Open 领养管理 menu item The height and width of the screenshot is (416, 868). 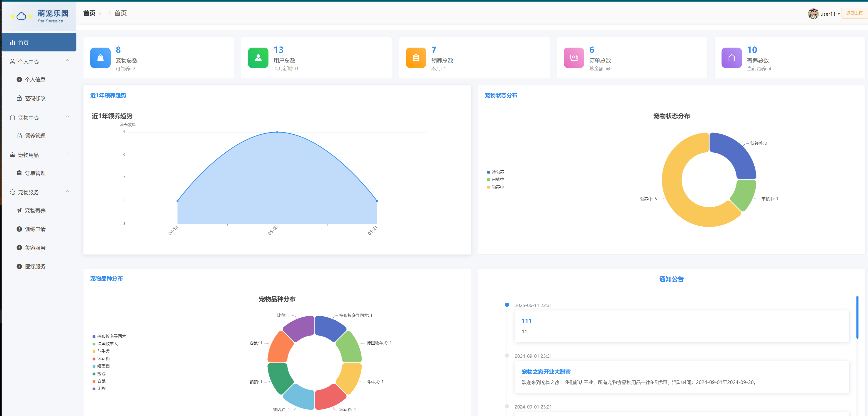[x=39, y=135]
